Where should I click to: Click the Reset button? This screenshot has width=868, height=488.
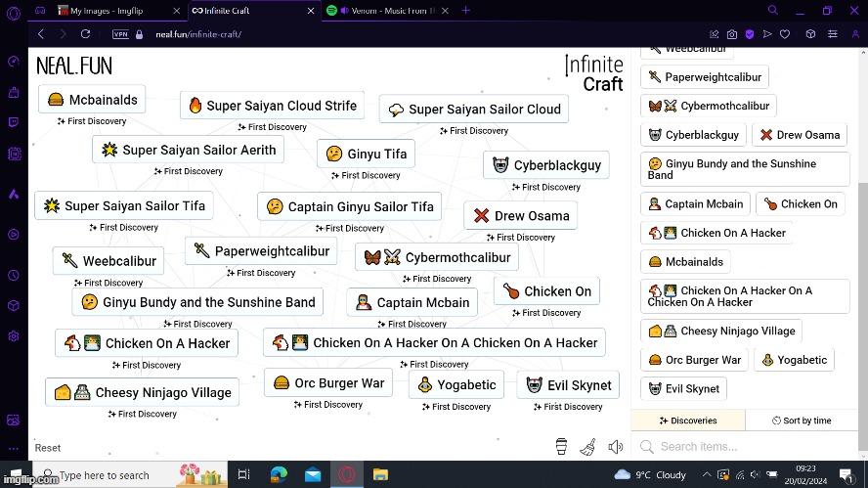48,448
